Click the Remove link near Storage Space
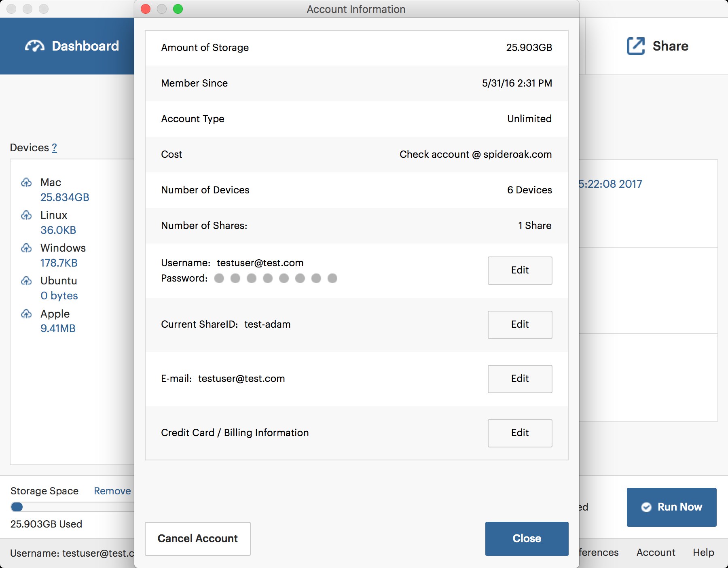728x568 pixels. [112, 491]
